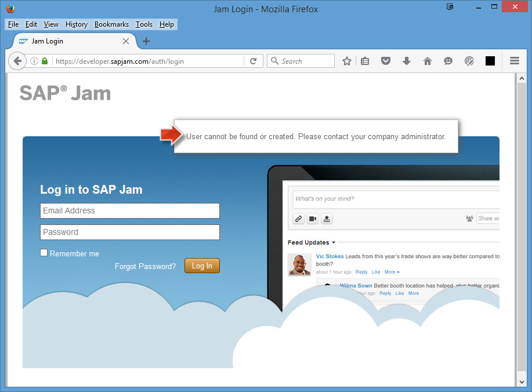Screen dimensions: 532x392
Task: Open a new tab with plus icon
Action: [146, 41]
